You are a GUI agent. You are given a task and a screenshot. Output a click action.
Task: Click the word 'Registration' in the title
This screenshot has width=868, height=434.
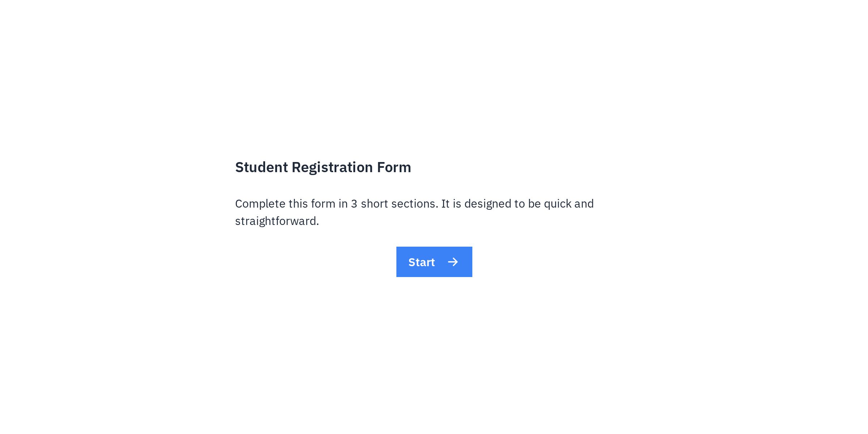[332, 167]
